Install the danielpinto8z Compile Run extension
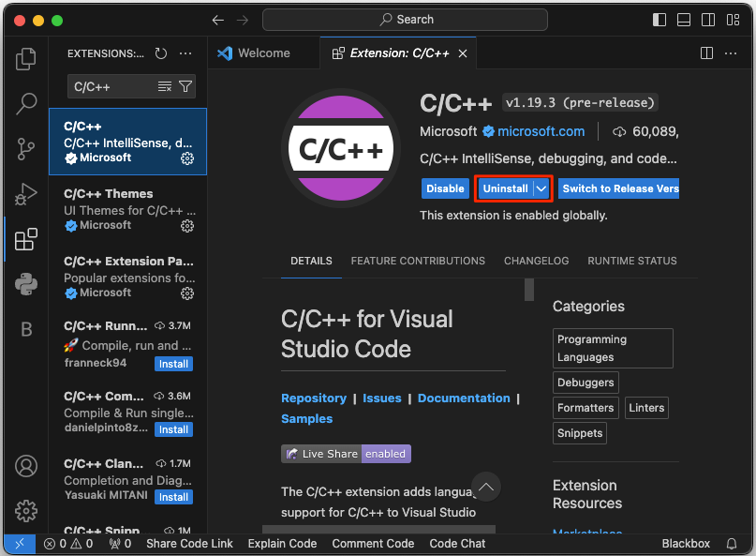The image size is (756, 556). coord(173,429)
